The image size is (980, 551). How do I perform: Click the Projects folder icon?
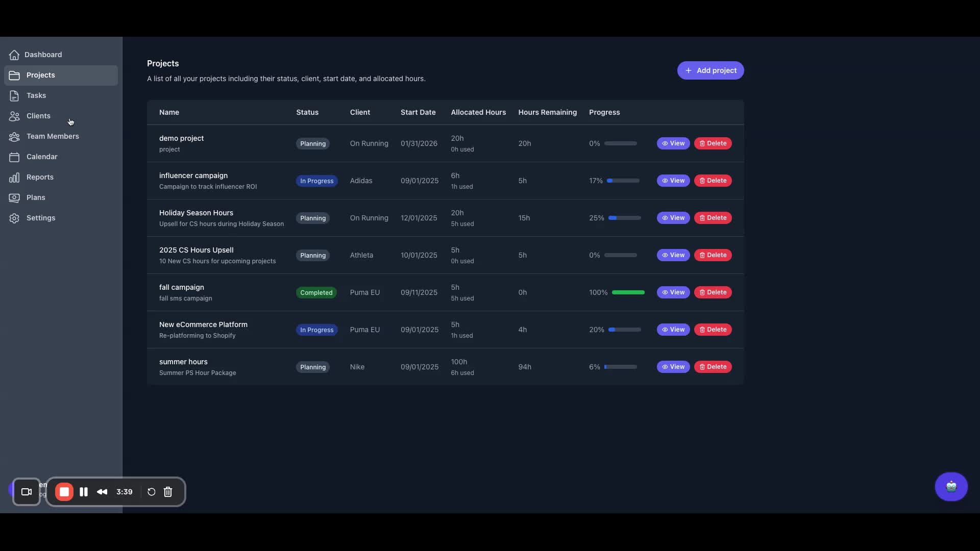point(14,75)
